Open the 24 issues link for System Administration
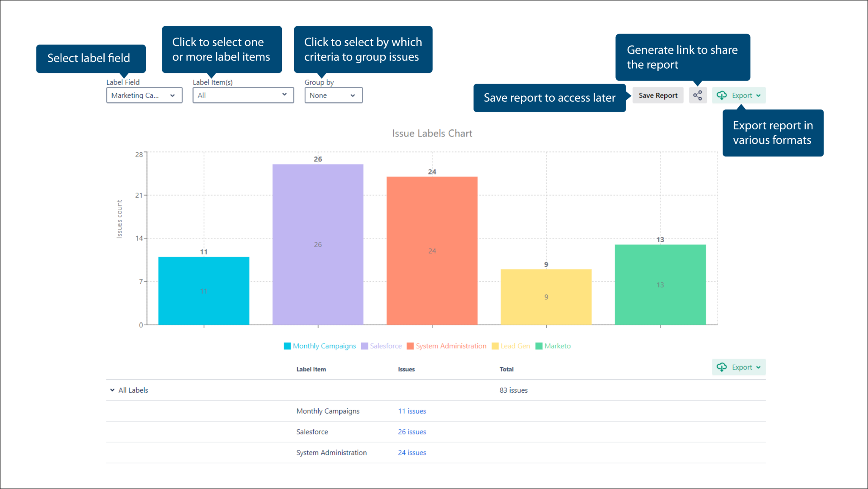Screen dimensions: 868x489 pos(412,452)
